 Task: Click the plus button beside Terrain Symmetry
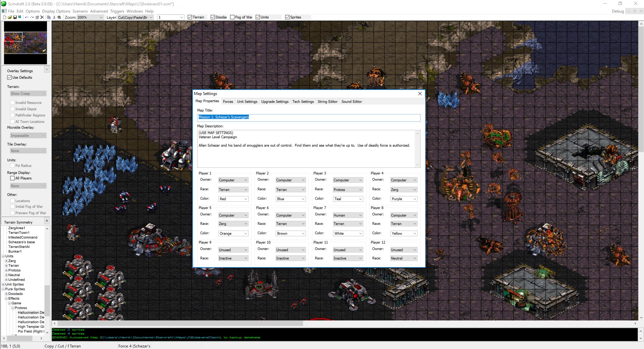pyautogui.click(x=47, y=221)
